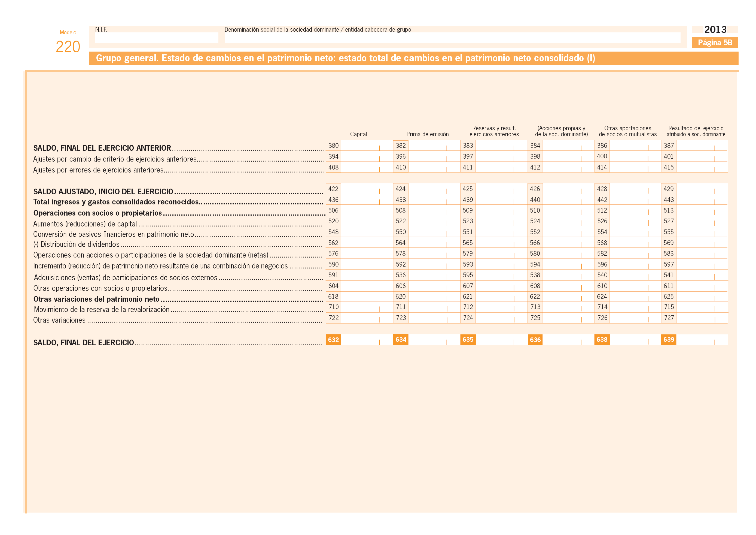Select field 636 saldo final Acciones propias
Image resolution: width=756 pixels, height=535 pixels.
click(568, 340)
